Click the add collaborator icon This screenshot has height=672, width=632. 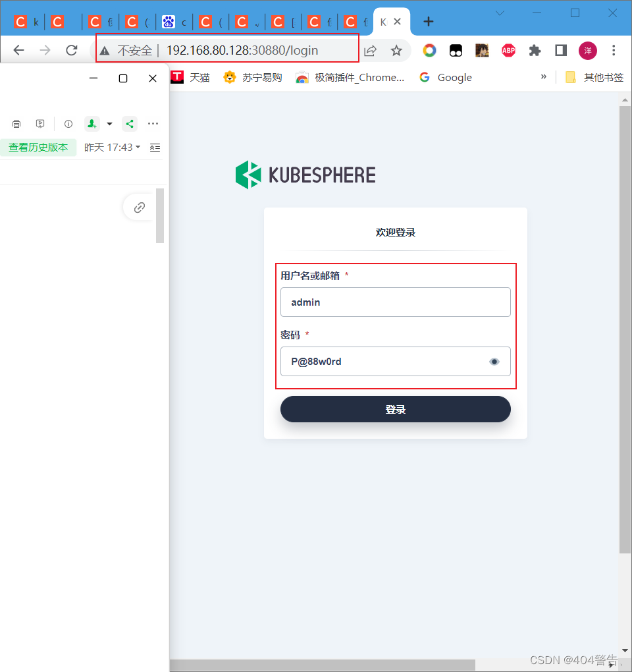click(92, 123)
